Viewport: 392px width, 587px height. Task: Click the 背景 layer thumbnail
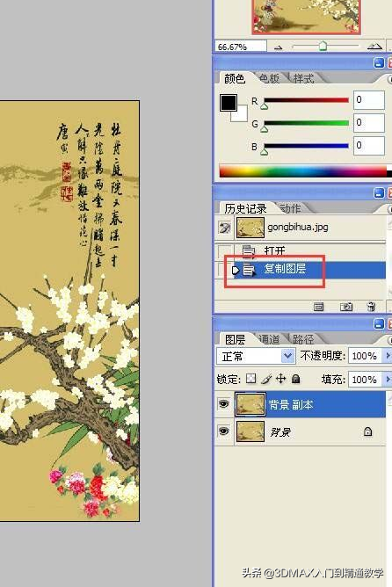(x=250, y=431)
